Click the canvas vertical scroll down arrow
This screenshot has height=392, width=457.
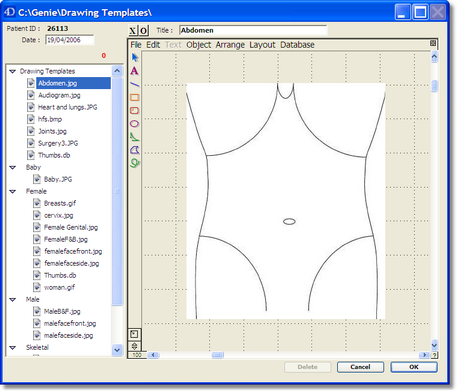coord(434,345)
